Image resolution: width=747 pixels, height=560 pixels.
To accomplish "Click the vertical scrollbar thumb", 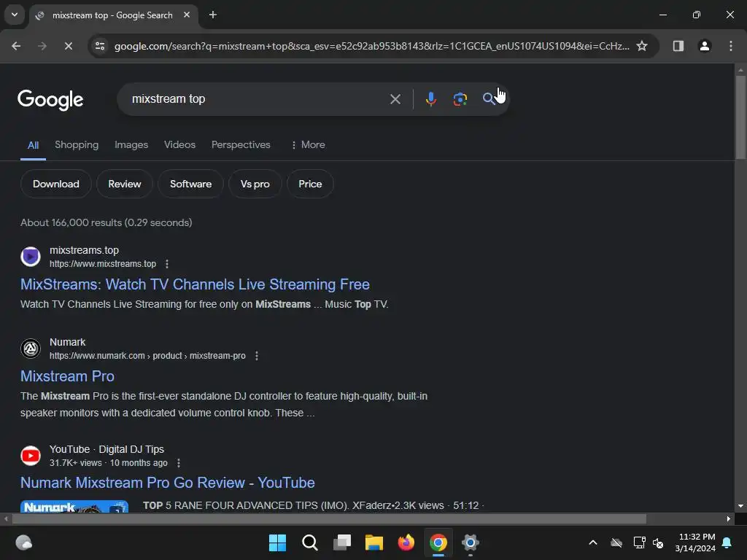I will click(740, 117).
